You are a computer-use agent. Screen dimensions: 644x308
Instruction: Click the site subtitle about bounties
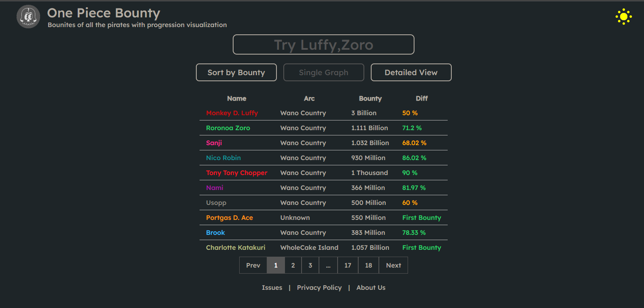137,25
